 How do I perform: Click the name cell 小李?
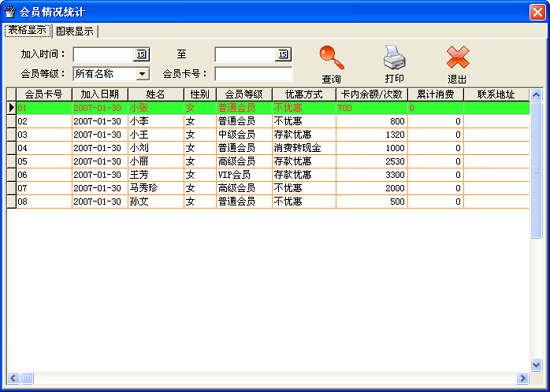pyautogui.click(x=156, y=121)
